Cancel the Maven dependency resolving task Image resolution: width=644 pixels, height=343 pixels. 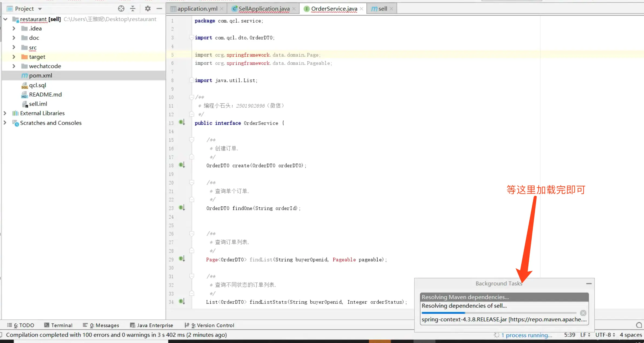[x=583, y=313]
